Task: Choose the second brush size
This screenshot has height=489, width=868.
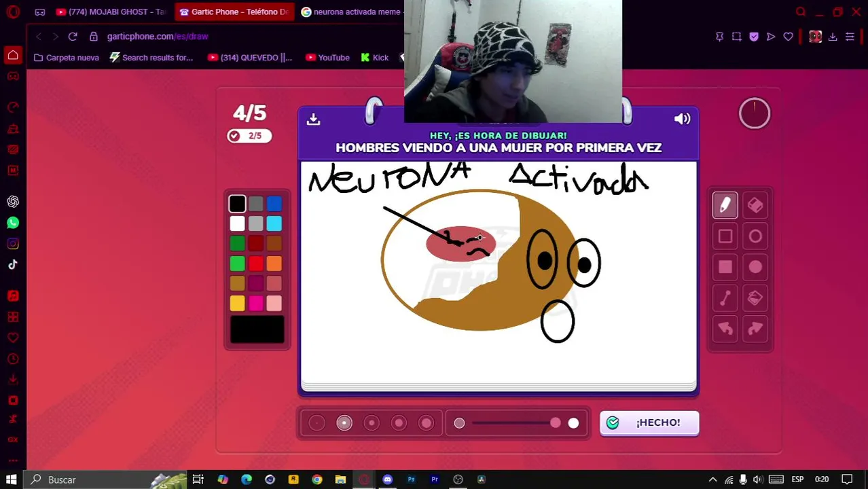Action: tap(344, 423)
